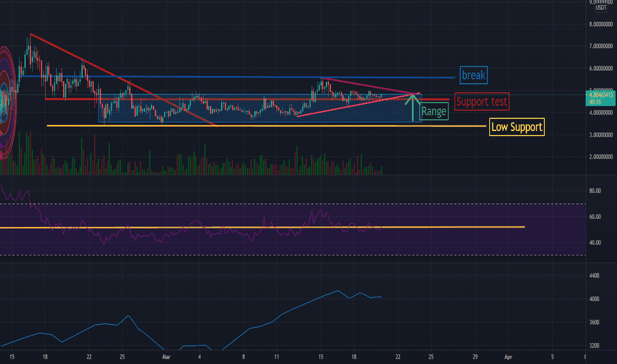The image size is (617, 364).
Task: Click the 60.00 RSI scale value
Action: 595,217
